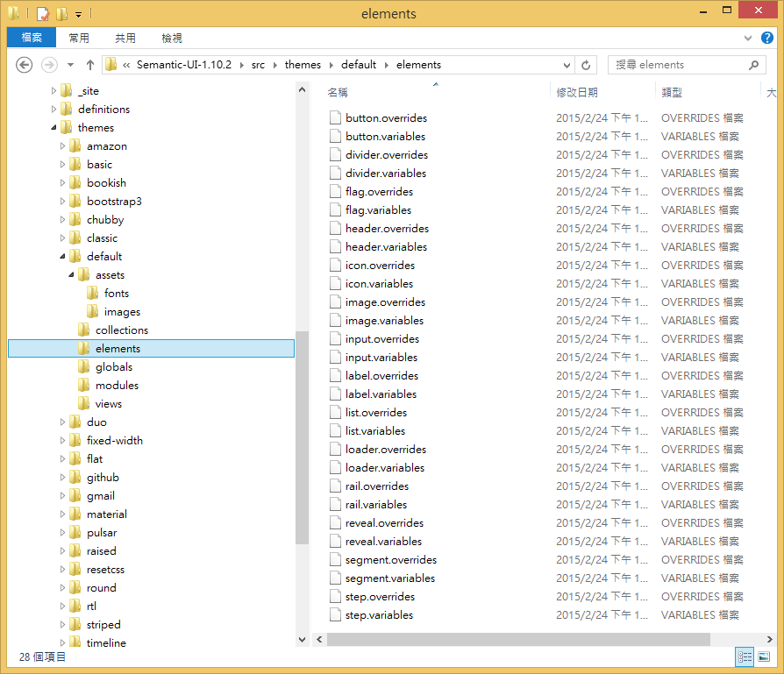
Task: Select the icon.overrides file icon
Action: (x=335, y=266)
